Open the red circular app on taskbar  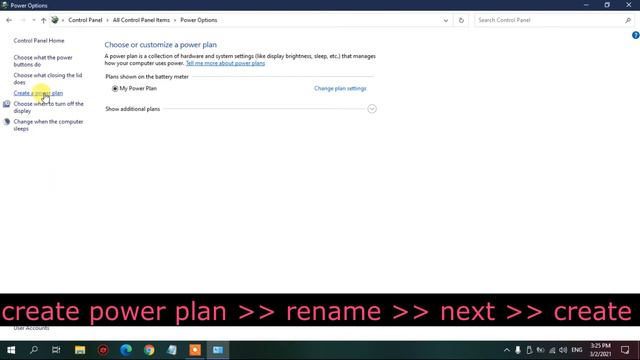103,350
